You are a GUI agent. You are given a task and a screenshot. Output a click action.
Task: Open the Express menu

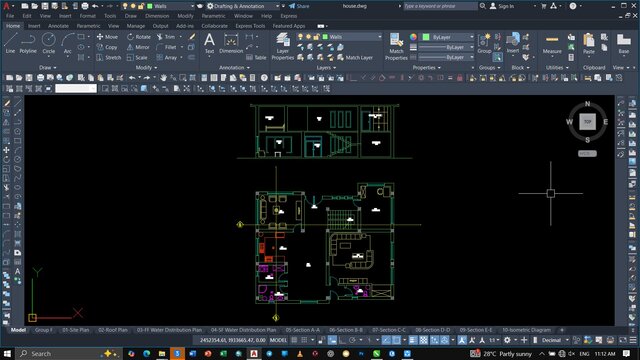pyautogui.click(x=289, y=16)
